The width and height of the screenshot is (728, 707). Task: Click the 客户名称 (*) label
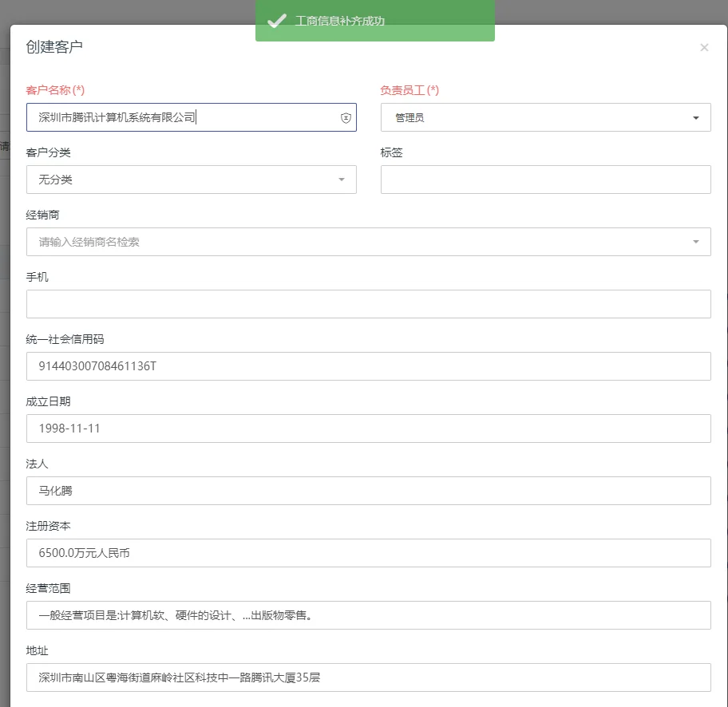tap(55, 90)
